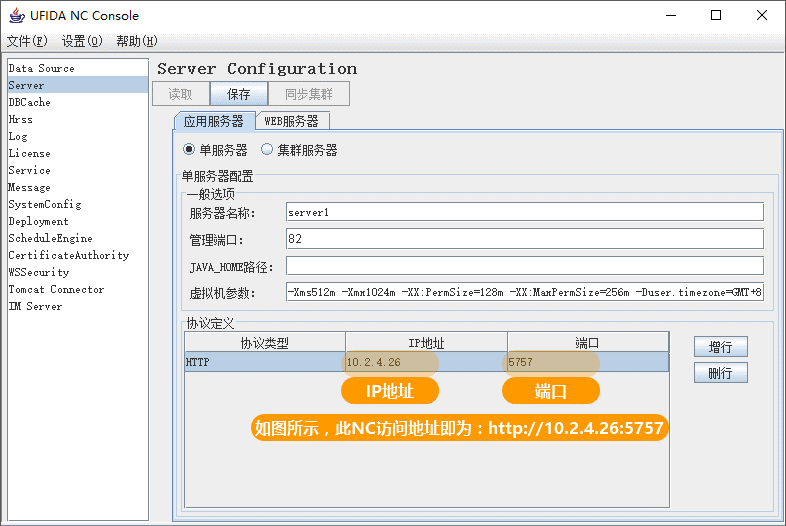Choose ScheduleEngine from the sidebar
This screenshot has width=786, height=526.
pyautogui.click(x=50, y=238)
